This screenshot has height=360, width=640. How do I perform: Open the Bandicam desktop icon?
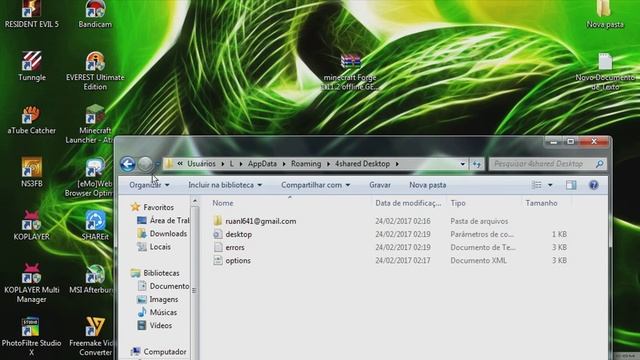[x=95, y=14]
